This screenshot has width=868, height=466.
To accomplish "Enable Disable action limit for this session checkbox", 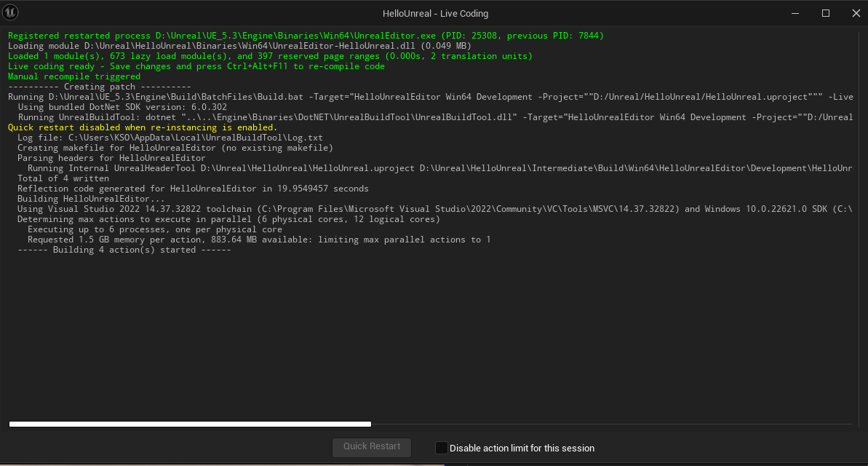I will [441, 448].
